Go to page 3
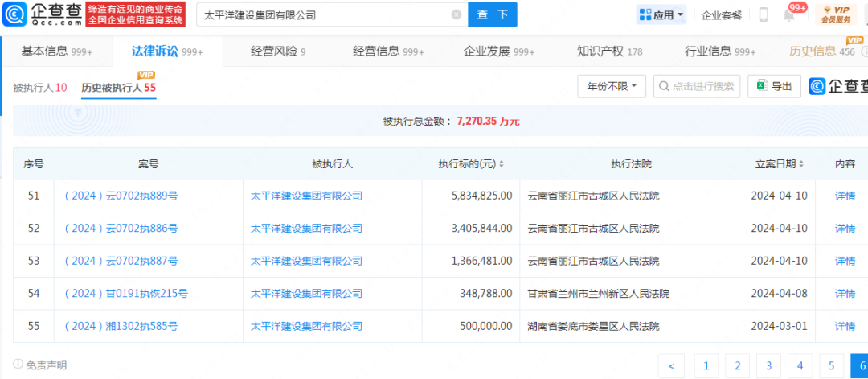The image size is (868, 379). point(769,365)
